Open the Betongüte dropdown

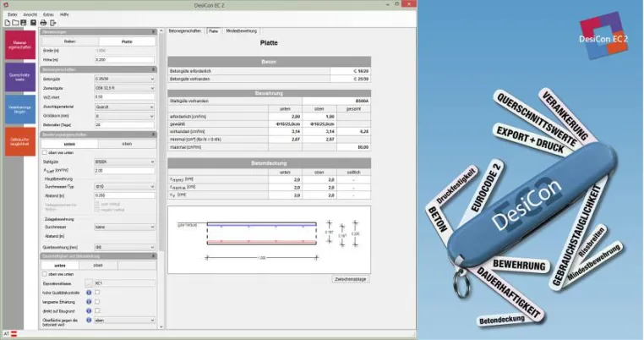point(124,79)
